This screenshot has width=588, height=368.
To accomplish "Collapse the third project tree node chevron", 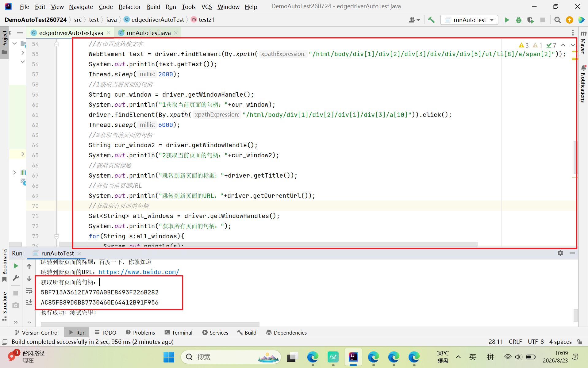I will pos(23,62).
